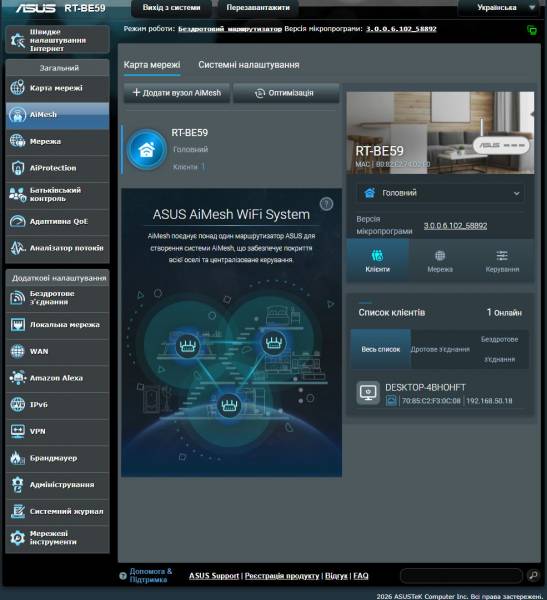Switch to Карта мережі tab
The image size is (547, 600).
pyautogui.click(x=152, y=65)
